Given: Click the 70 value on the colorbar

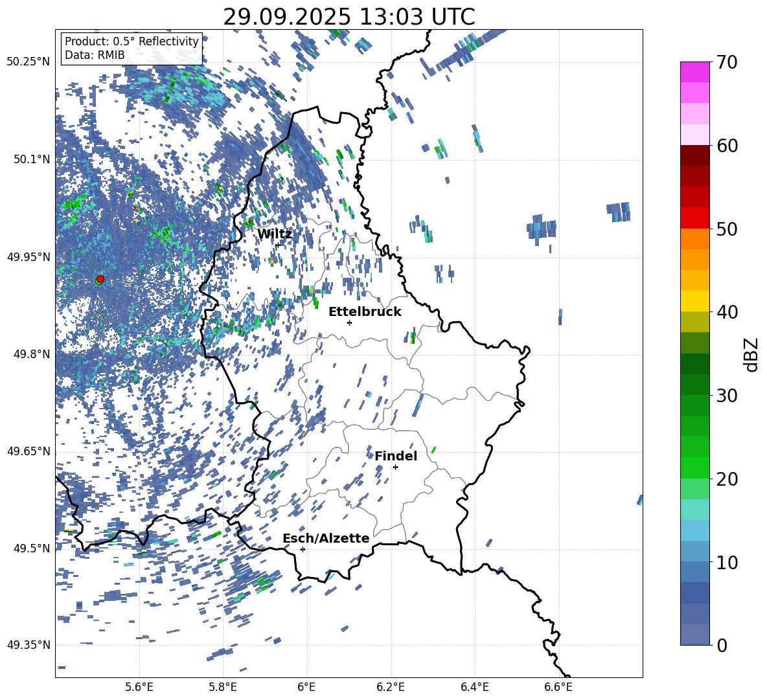Looking at the screenshot, I should pos(727,62).
